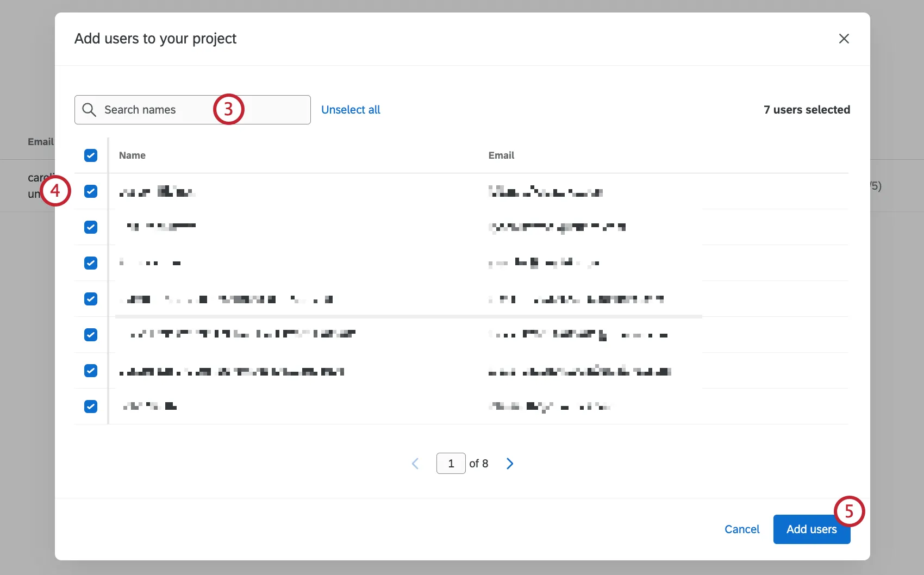
Task: Uncheck the third user row checkbox
Action: pos(90,262)
